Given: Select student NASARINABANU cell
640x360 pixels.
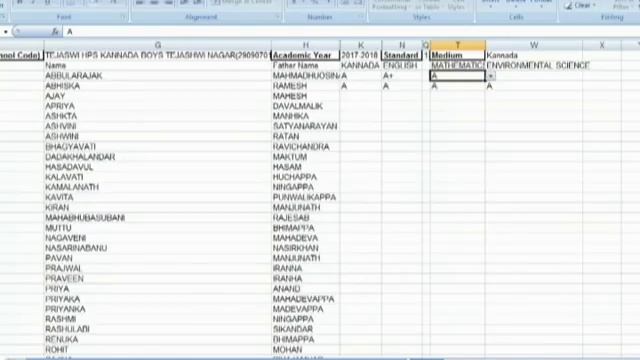Looking at the screenshot, I should click(158, 248).
